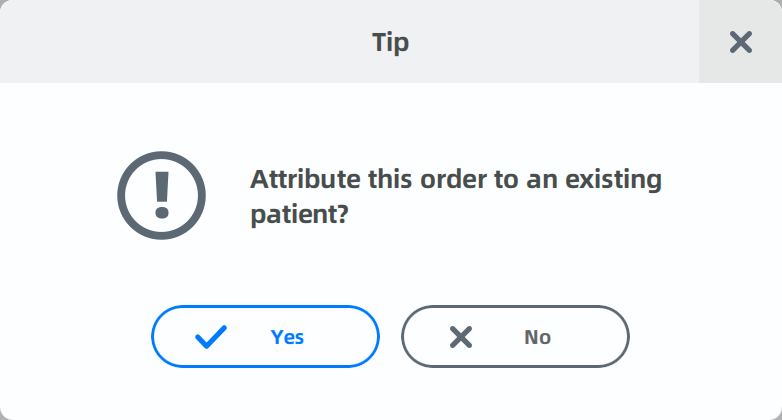Viewport: 782px width, 420px height.
Task: Click the blank title bar between Tip and X
Action: coord(554,42)
